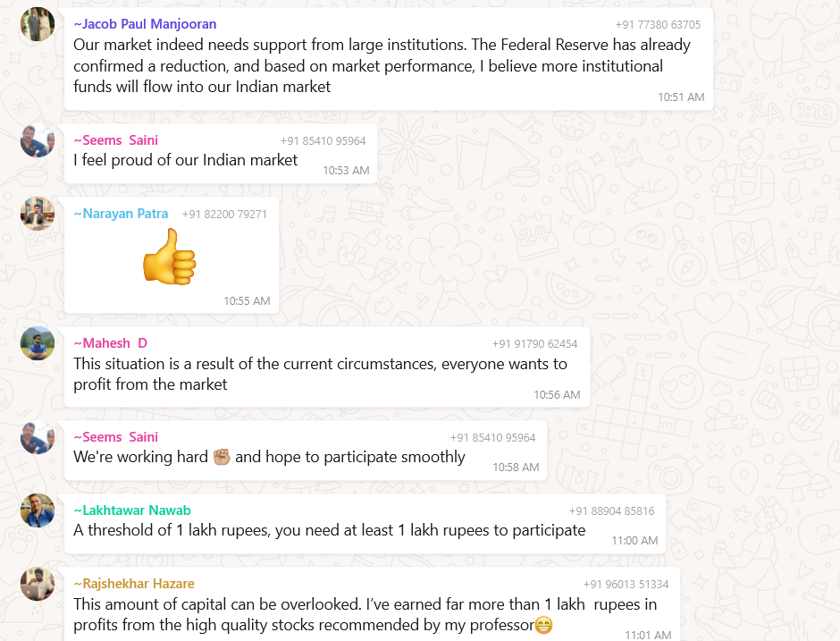Click the large thumbs-up emoji
The image size is (840, 641).
click(169, 257)
